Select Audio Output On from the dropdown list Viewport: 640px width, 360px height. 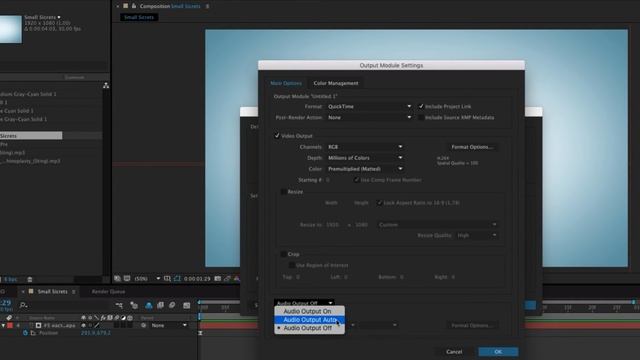[x=309, y=311]
